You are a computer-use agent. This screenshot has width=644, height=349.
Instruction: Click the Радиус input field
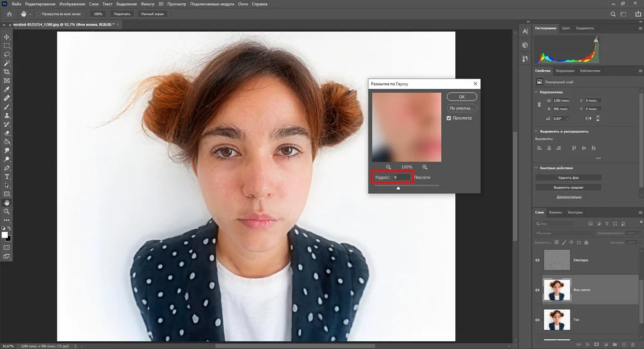pyautogui.click(x=401, y=177)
